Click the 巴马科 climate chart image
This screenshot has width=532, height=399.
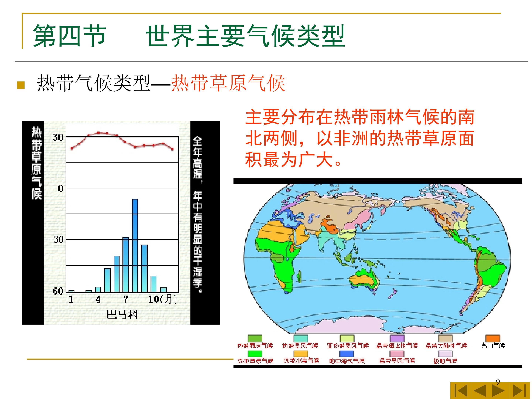(121, 223)
